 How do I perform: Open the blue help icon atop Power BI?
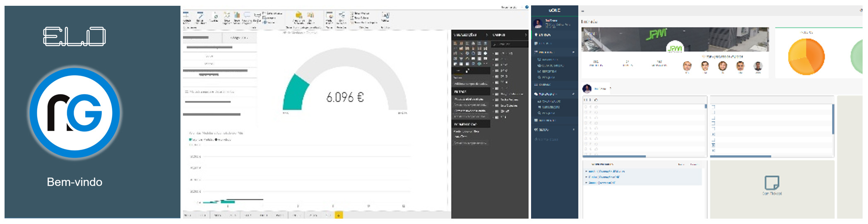click(x=527, y=7)
